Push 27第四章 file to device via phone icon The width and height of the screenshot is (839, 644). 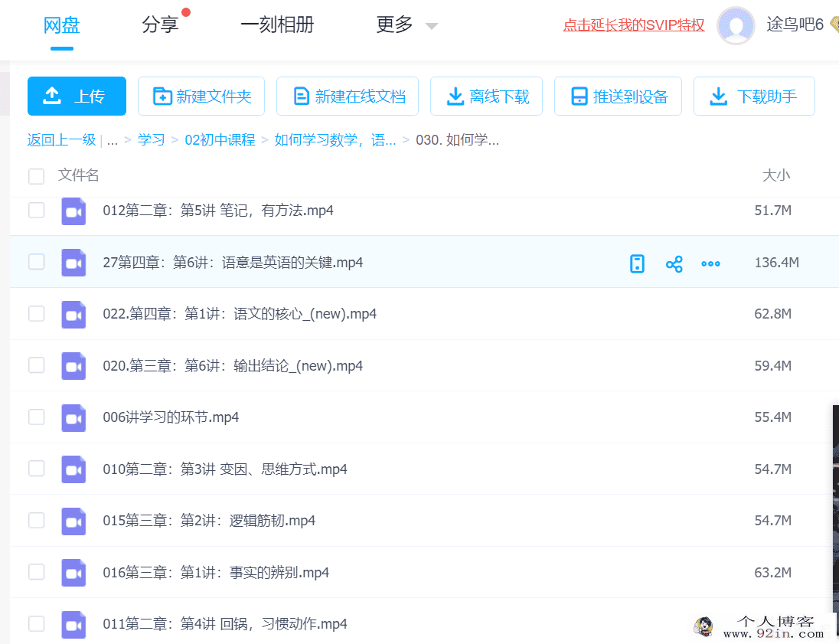(637, 263)
